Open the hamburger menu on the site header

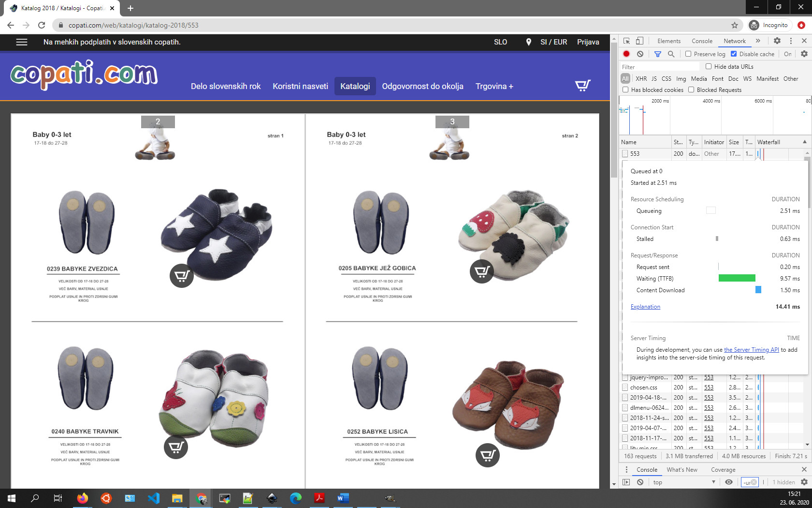click(21, 42)
